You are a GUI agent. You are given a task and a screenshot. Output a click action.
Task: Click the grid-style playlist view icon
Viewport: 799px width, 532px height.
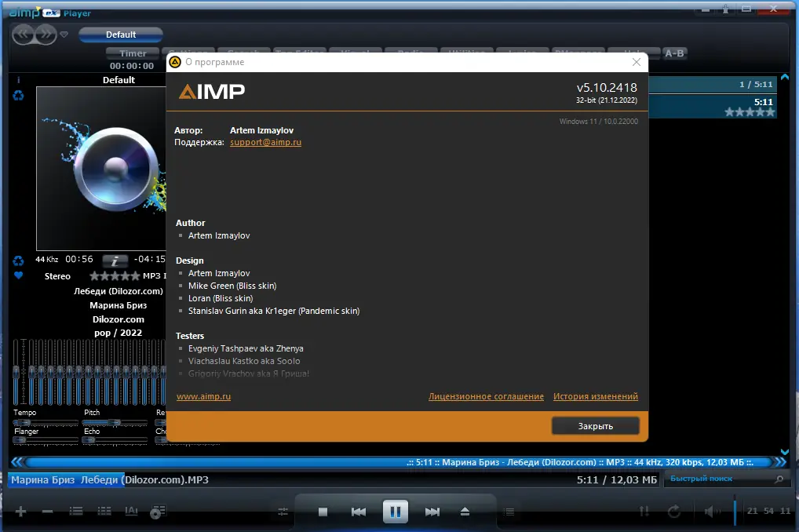point(104,511)
